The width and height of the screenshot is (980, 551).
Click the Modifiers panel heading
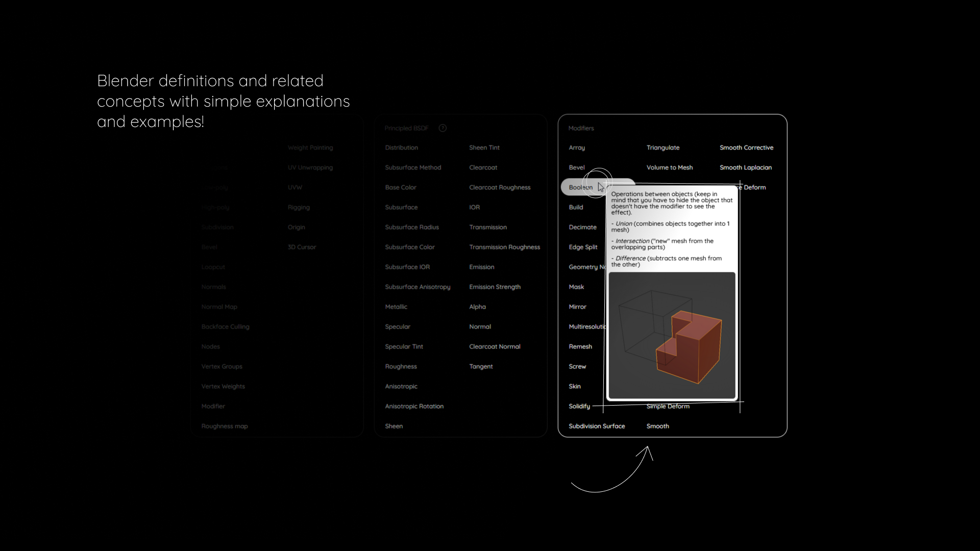pos(581,128)
